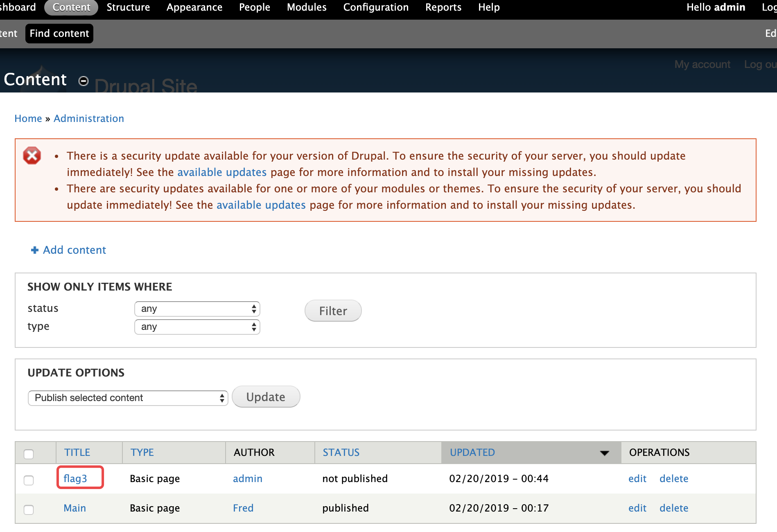The width and height of the screenshot is (777, 532).
Task: Delete the flag3 page
Action: (x=674, y=479)
